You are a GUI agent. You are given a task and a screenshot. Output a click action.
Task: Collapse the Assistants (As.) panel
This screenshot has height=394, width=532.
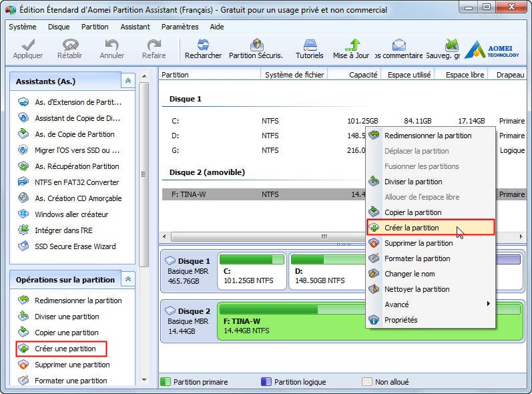pos(128,81)
